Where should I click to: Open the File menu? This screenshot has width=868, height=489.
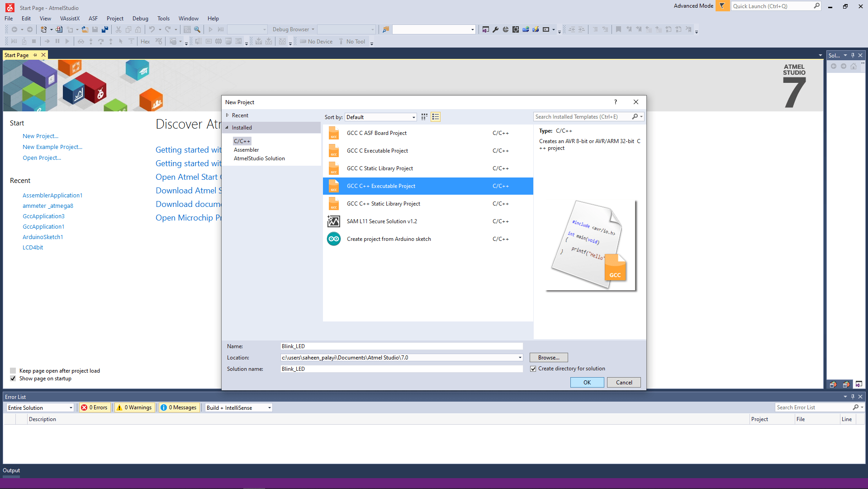[9, 19]
